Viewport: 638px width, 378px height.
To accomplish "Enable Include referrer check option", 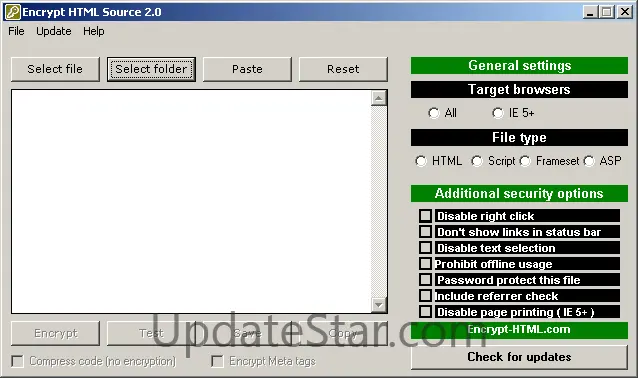I will pos(426,295).
